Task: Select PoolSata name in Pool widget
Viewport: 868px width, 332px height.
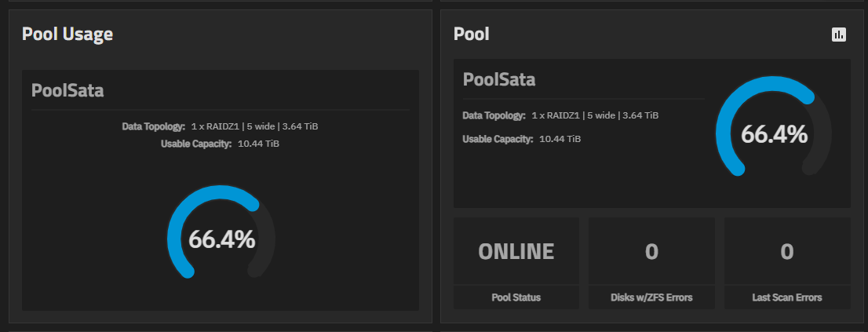Action: tap(499, 80)
